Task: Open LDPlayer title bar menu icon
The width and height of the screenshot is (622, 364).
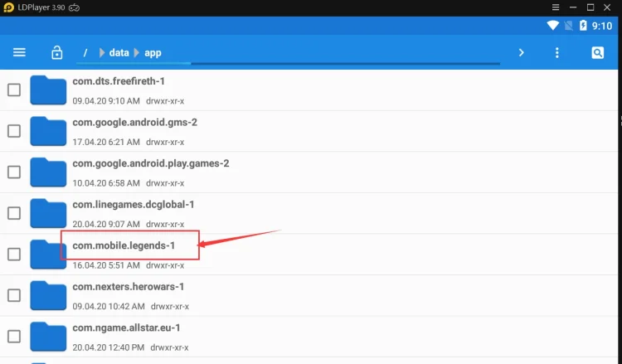Action: (x=556, y=7)
